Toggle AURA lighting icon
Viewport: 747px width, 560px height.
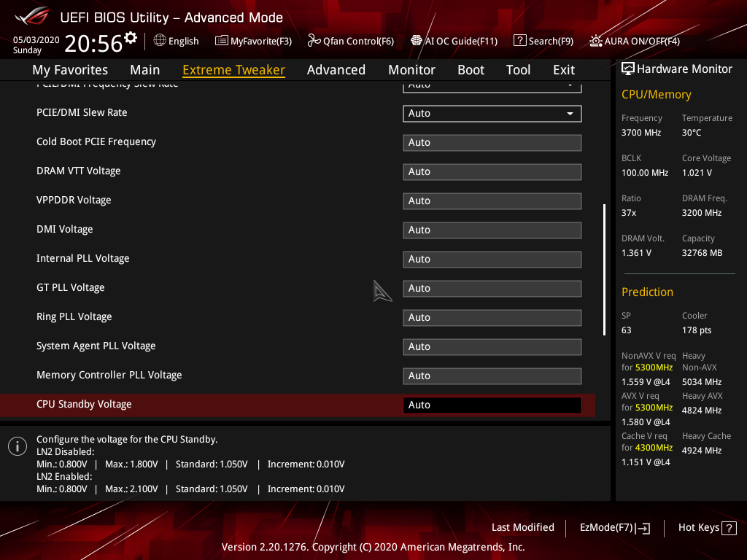coord(595,41)
